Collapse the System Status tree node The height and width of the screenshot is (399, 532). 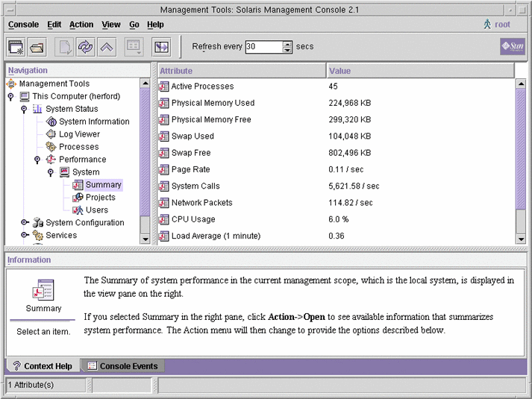coord(24,109)
